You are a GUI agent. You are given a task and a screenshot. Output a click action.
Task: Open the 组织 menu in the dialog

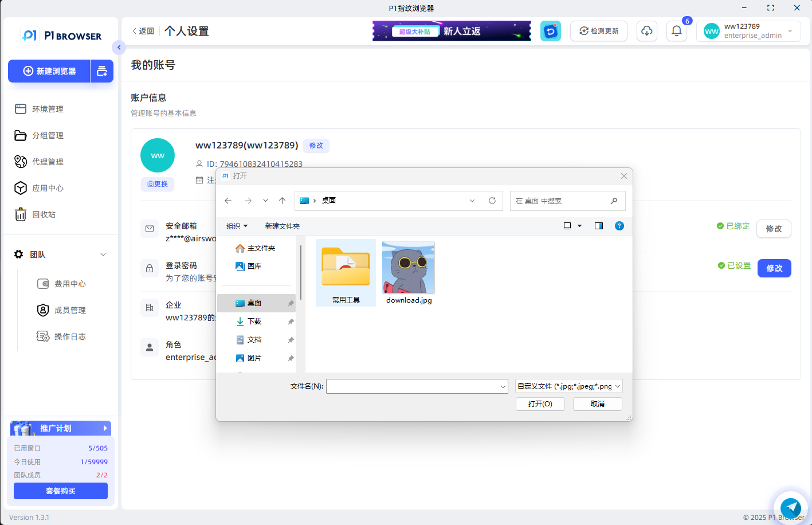click(236, 226)
